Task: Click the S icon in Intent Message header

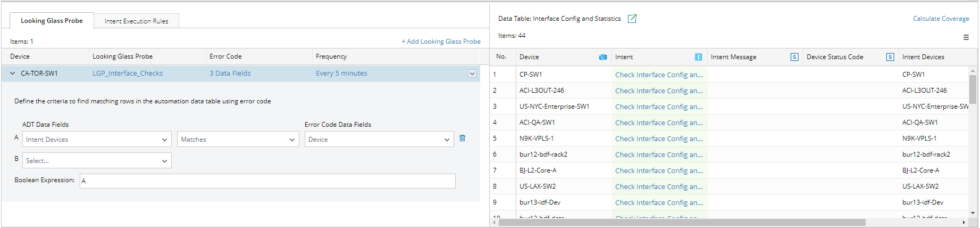Action: click(794, 57)
